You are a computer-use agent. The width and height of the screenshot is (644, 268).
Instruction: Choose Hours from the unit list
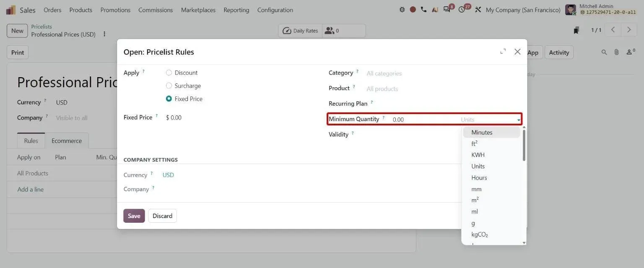pos(491,178)
